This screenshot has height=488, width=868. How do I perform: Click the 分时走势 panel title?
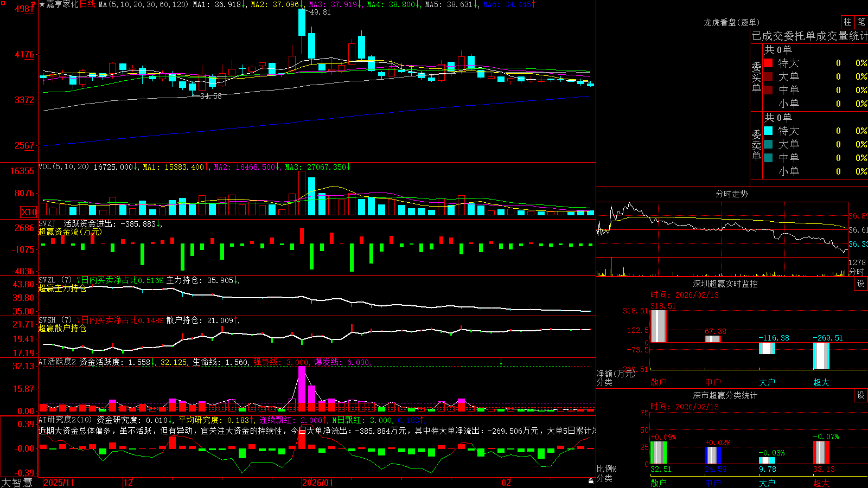click(732, 194)
